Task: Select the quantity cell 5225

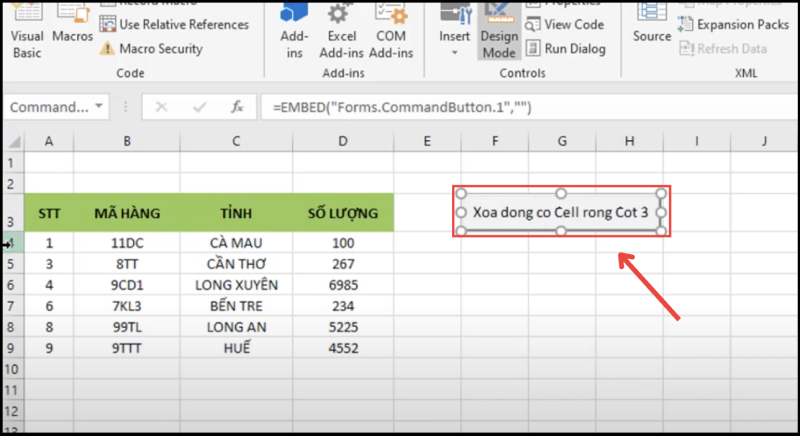Action: coord(343,327)
